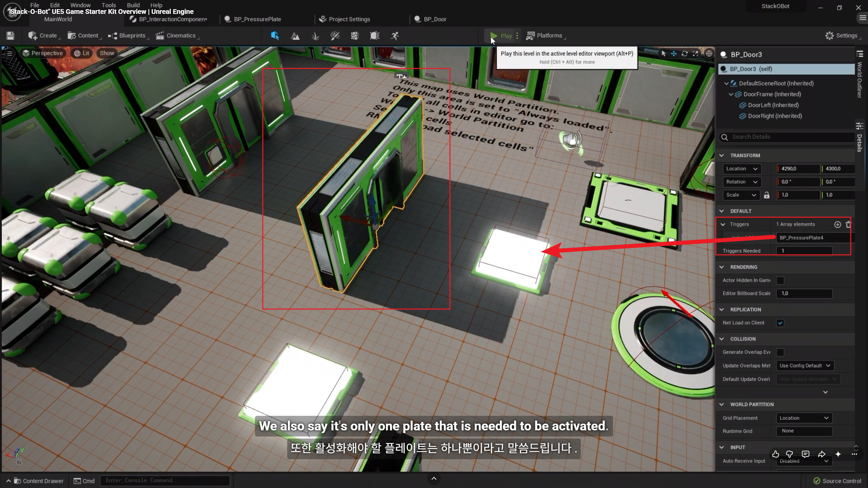Image resolution: width=868 pixels, height=488 pixels.
Task: Open the Content Drawer
Action: (x=35, y=481)
